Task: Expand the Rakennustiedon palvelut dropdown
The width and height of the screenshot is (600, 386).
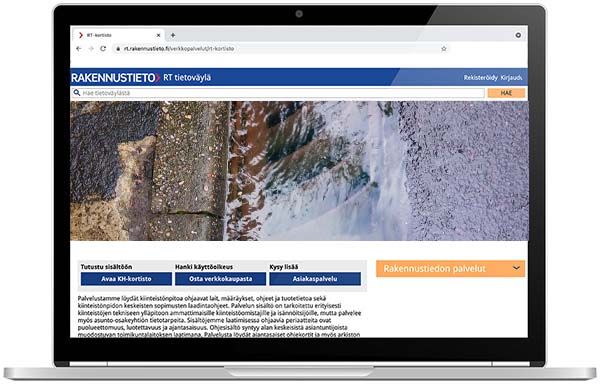Action: tap(450, 269)
